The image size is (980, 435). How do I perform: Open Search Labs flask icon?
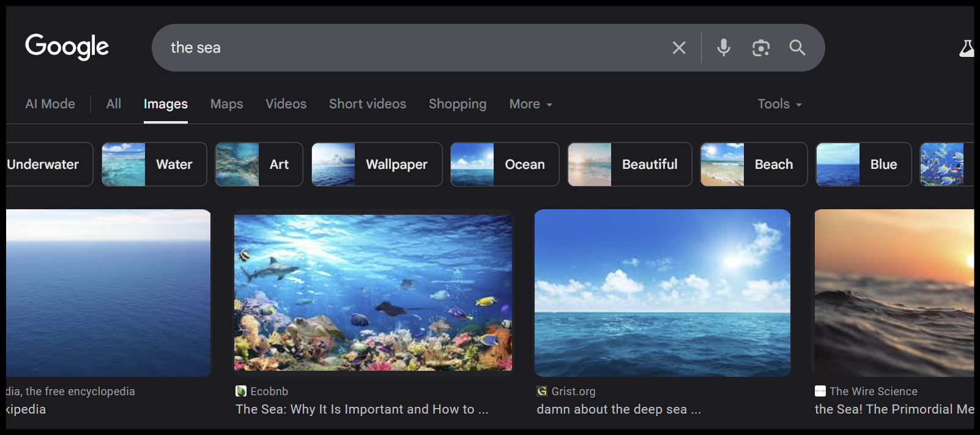pyautogui.click(x=967, y=48)
